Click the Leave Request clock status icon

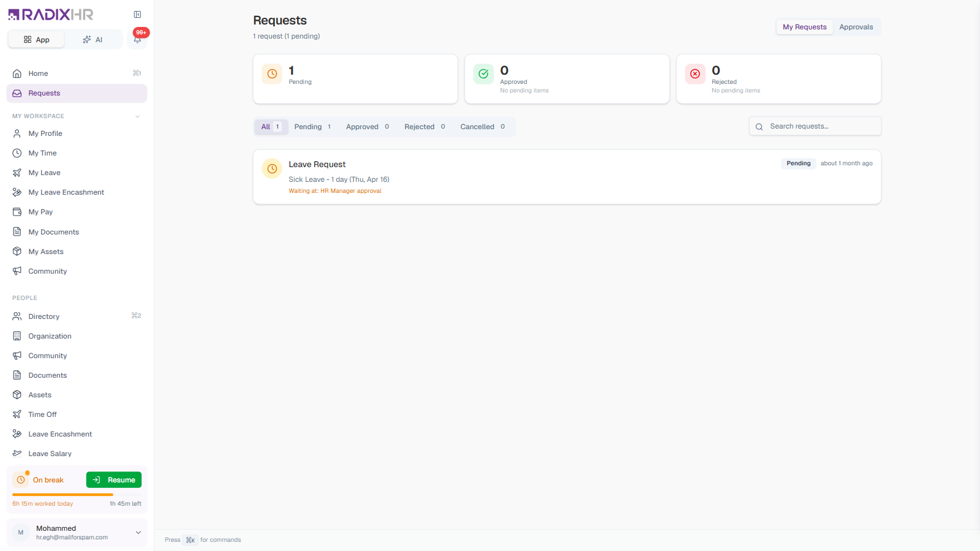pos(272,168)
